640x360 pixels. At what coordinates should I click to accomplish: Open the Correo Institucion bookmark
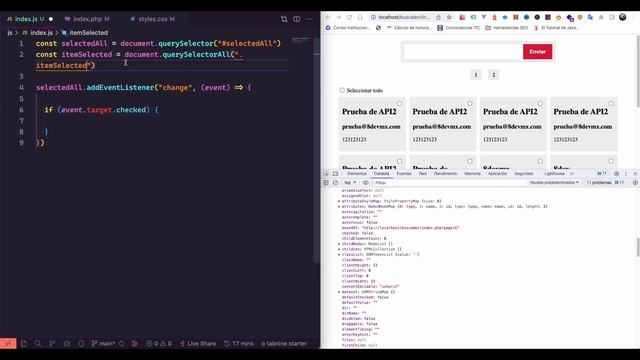(347, 28)
